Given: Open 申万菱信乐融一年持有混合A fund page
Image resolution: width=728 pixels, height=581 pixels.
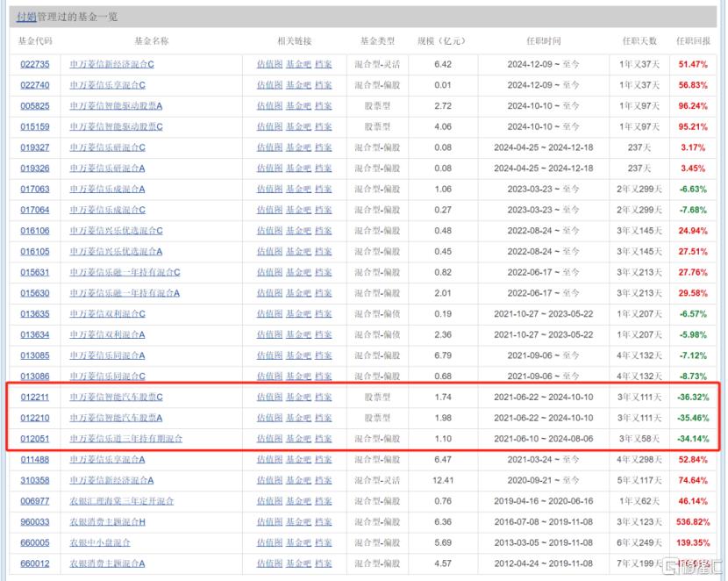Looking at the screenshot, I should (x=125, y=293).
